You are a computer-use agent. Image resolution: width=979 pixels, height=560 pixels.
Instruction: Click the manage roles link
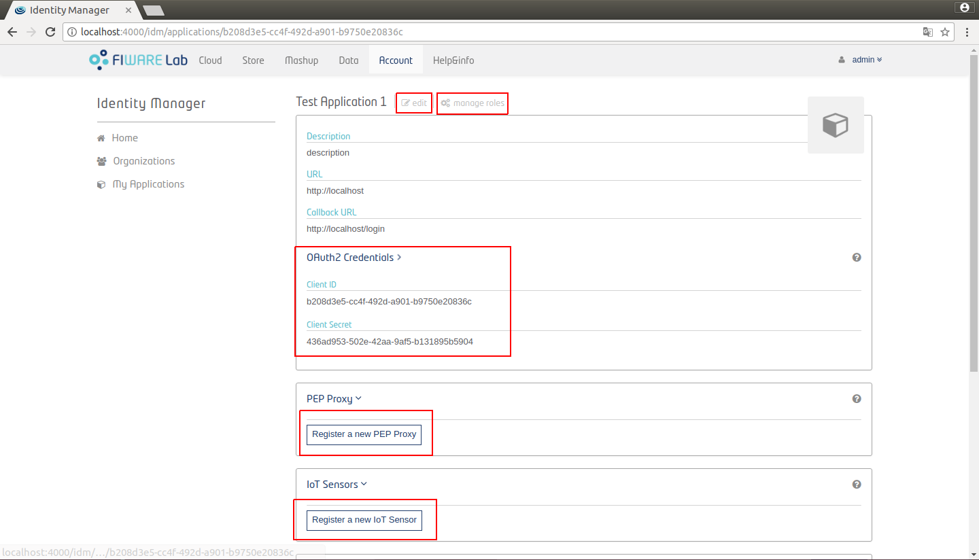pos(473,103)
